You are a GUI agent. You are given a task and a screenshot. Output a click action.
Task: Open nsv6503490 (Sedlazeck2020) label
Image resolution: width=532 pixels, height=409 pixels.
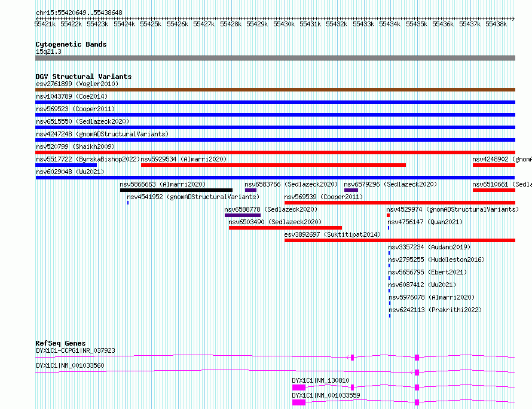pos(275,222)
